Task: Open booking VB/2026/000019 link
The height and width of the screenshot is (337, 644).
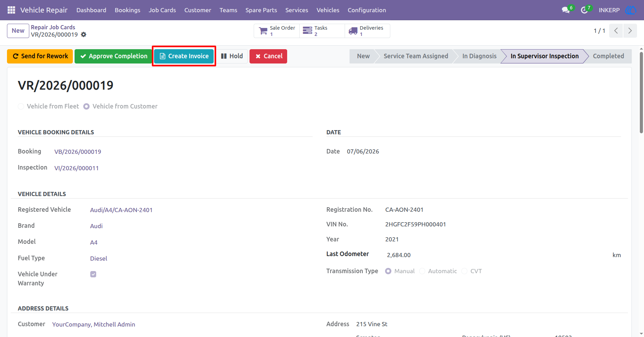Action: [78, 152]
